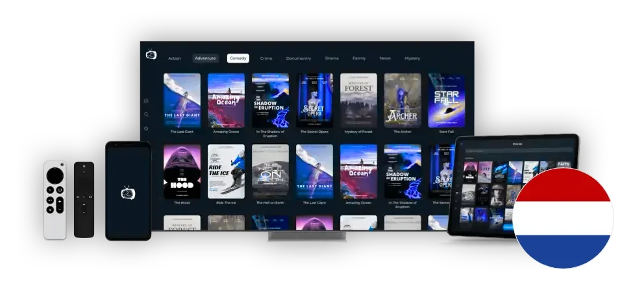Screen dimensions: 644x299
Task: Click the Search magnifier in the TV sidebar
Action: (146, 114)
